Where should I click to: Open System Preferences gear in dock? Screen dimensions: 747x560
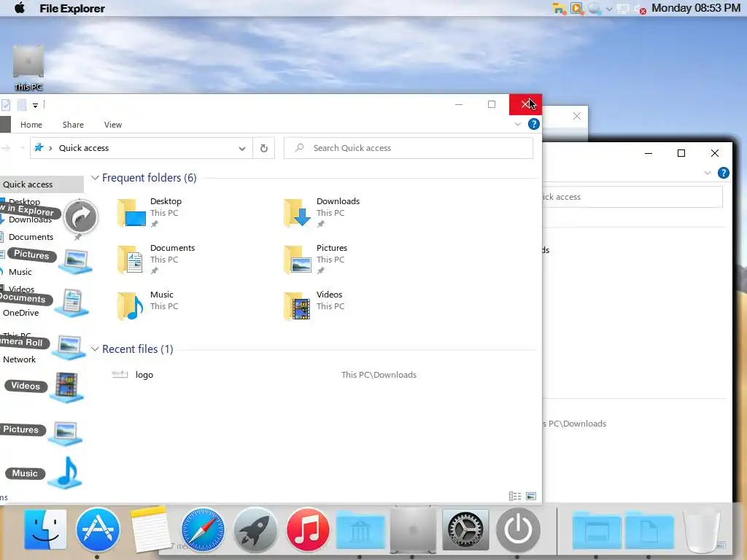coord(465,529)
